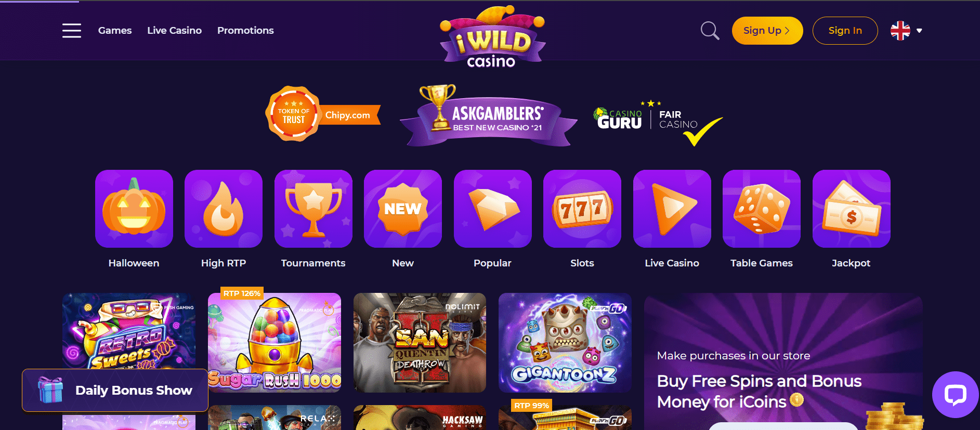This screenshot has height=430, width=980.
Task: Open Live Casino in the top navigation
Action: [x=174, y=31]
